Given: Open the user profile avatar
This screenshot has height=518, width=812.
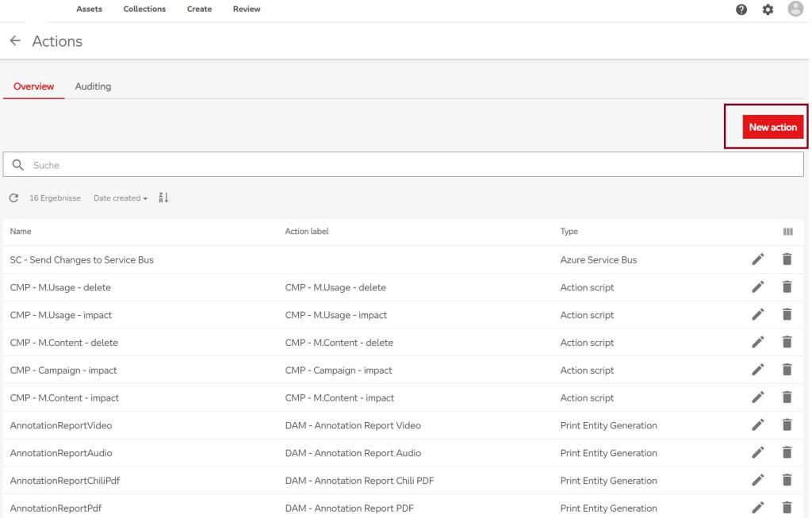Looking at the screenshot, I should click(x=795, y=9).
